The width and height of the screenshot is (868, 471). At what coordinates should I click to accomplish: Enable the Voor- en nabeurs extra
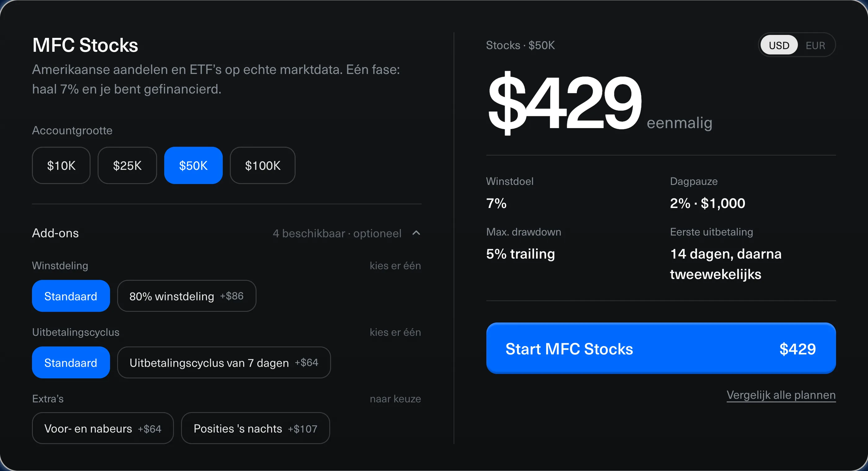click(x=103, y=429)
